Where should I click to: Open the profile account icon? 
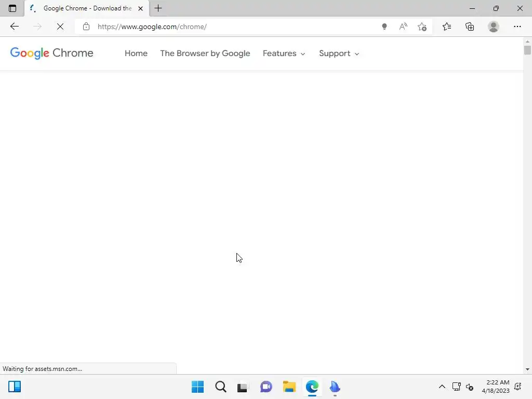[494, 26]
